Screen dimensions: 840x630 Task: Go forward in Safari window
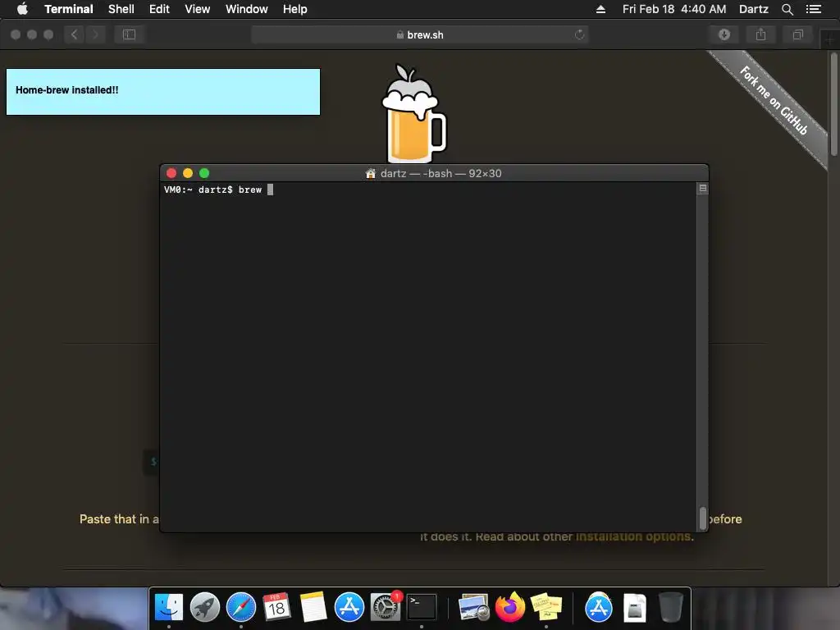[95, 34]
